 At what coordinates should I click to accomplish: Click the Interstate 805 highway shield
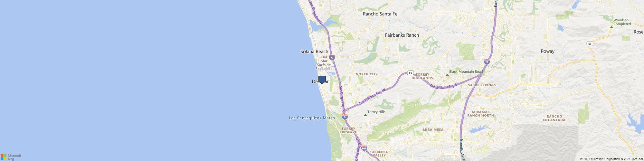pyautogui.click(x=364, y=148)
